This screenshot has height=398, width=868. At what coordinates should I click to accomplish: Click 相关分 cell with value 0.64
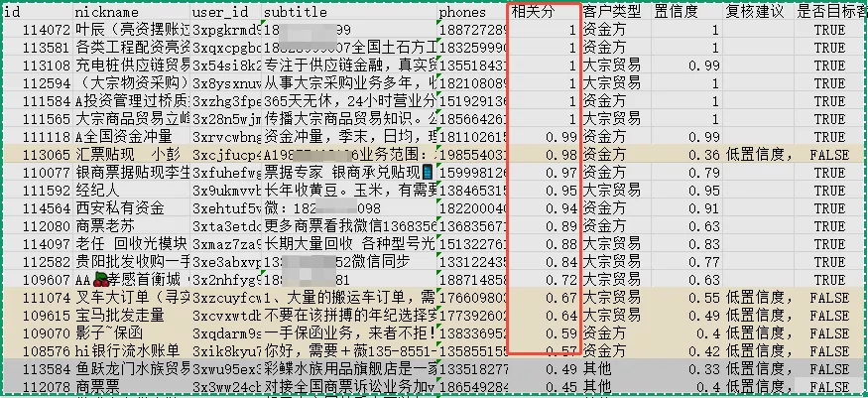click(x=545, y=315)
